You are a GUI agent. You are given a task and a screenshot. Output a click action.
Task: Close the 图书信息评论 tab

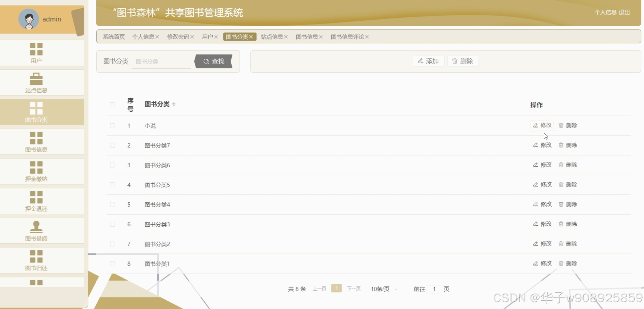coord(367,37)
